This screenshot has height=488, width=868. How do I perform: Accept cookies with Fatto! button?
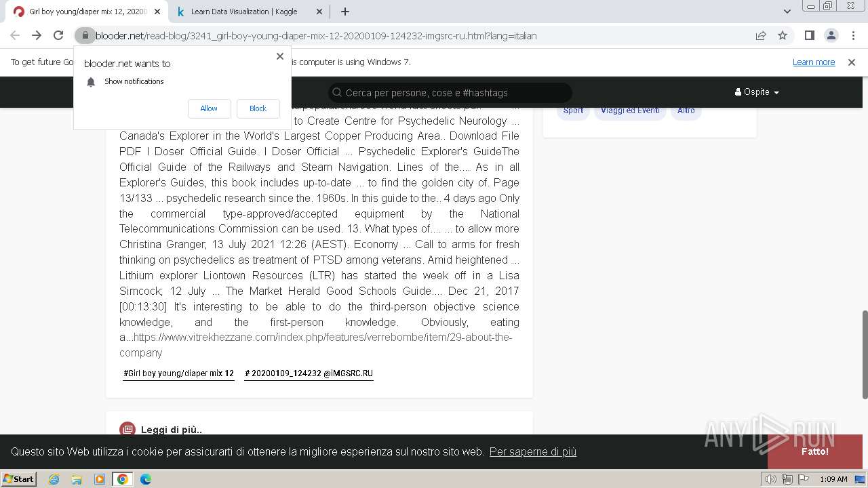pyautogui.click(x=814, y=451)
